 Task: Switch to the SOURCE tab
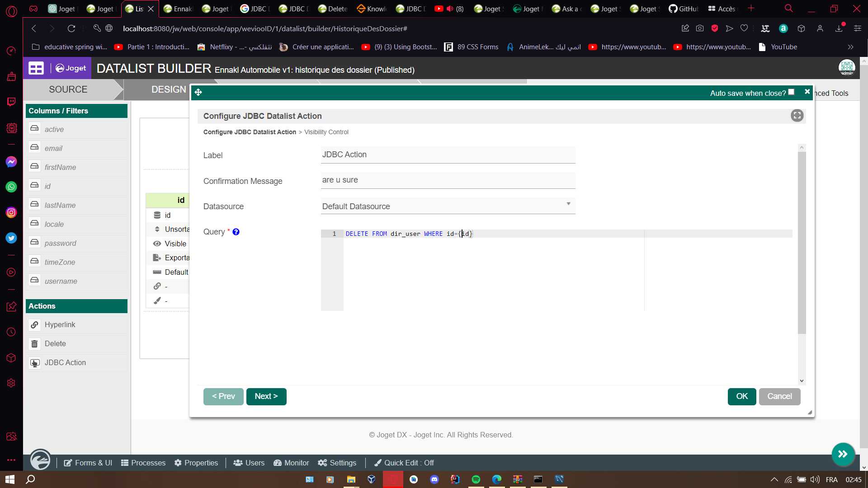click(x=68, y=89)
